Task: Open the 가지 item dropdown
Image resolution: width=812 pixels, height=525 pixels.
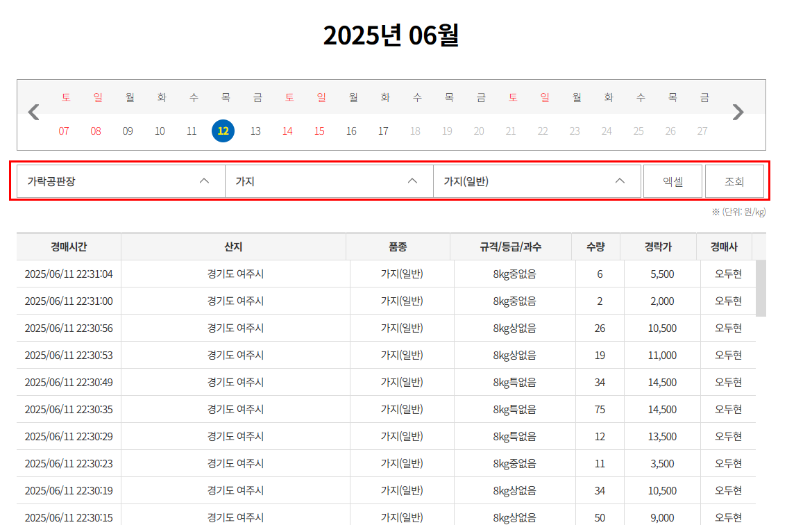Action: 330,181
